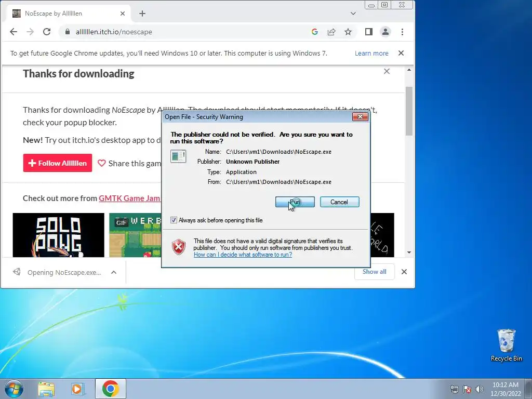Click the shield warning icon in dialog
This screenshot has height=399, width=532.
pyautogui.click(x=179, y=247)
